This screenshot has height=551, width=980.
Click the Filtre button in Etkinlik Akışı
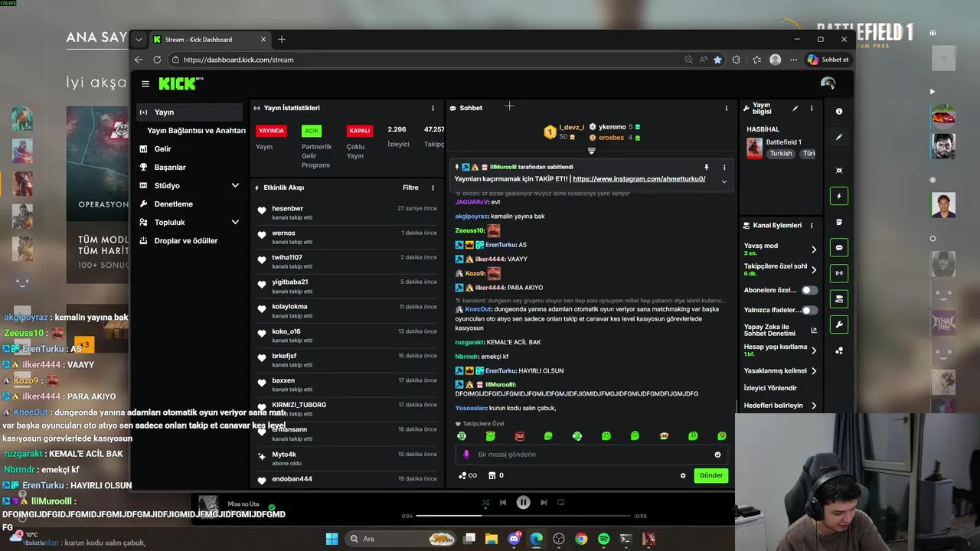410,187
